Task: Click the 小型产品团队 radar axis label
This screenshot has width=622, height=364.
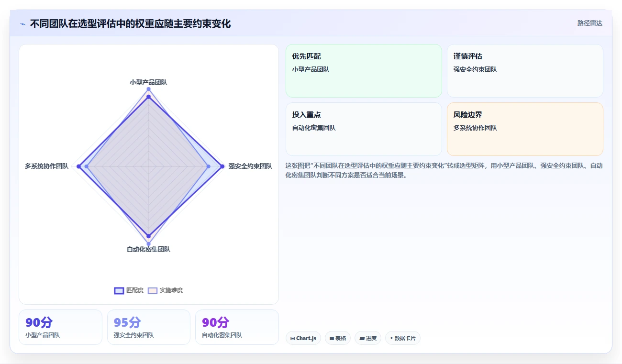Action: (148, 82)
